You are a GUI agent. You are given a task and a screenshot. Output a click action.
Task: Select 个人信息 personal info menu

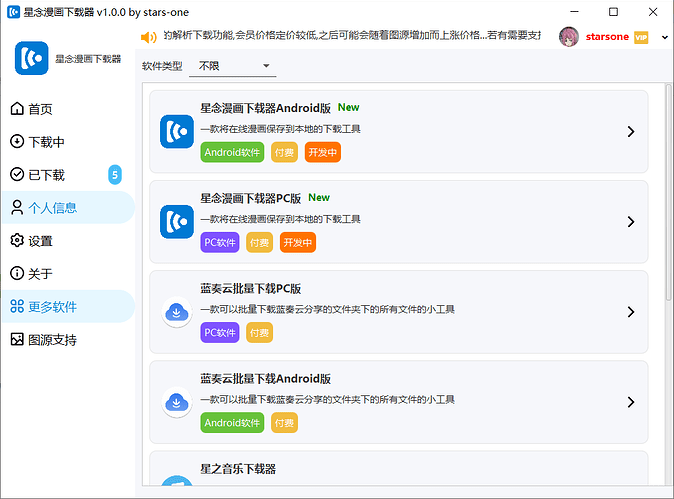68,208
